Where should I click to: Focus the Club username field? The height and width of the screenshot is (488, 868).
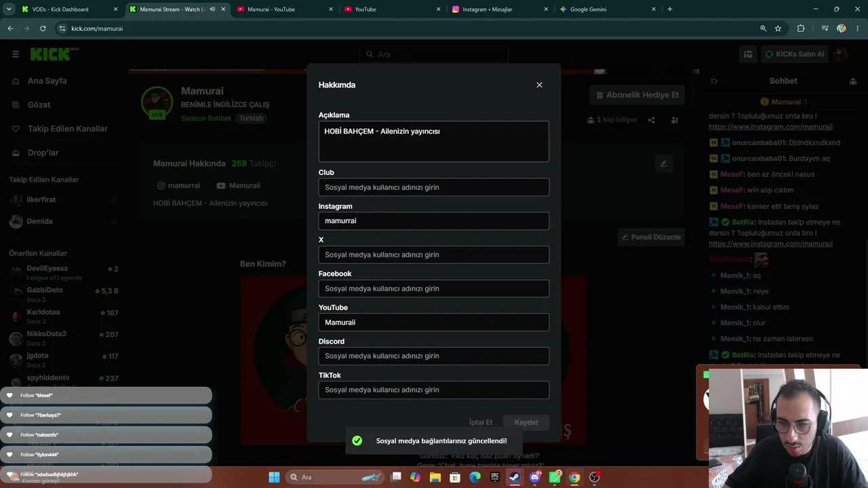433,187
